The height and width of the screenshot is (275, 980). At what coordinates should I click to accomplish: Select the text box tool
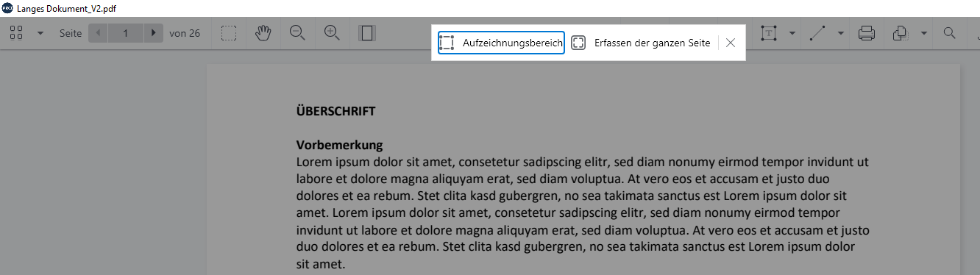(769, 33)
